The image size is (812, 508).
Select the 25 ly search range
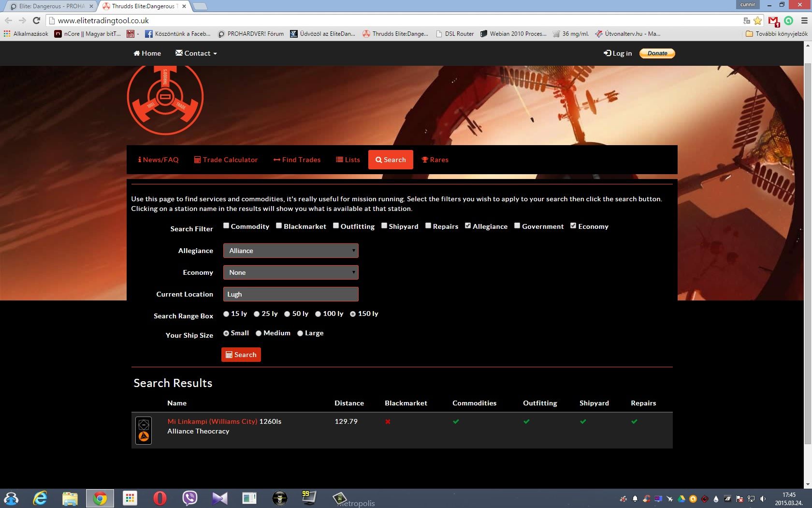(257, 314)
